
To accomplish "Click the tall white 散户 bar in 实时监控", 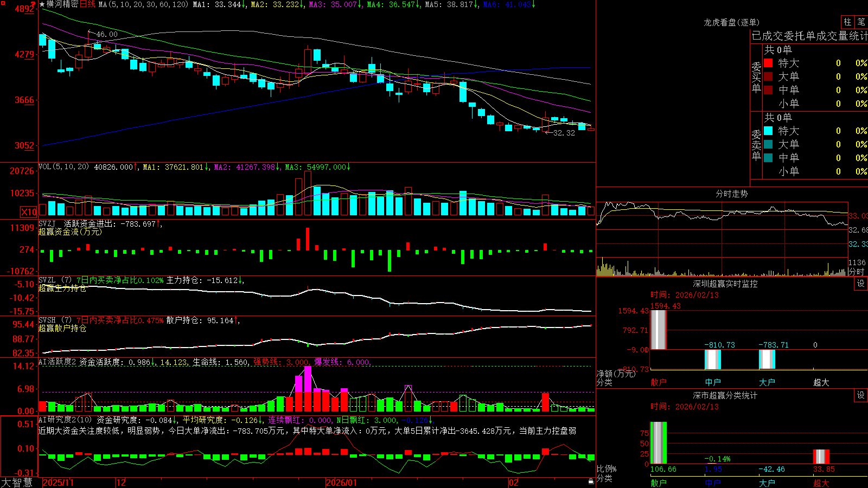I will [x=659, y=330].
